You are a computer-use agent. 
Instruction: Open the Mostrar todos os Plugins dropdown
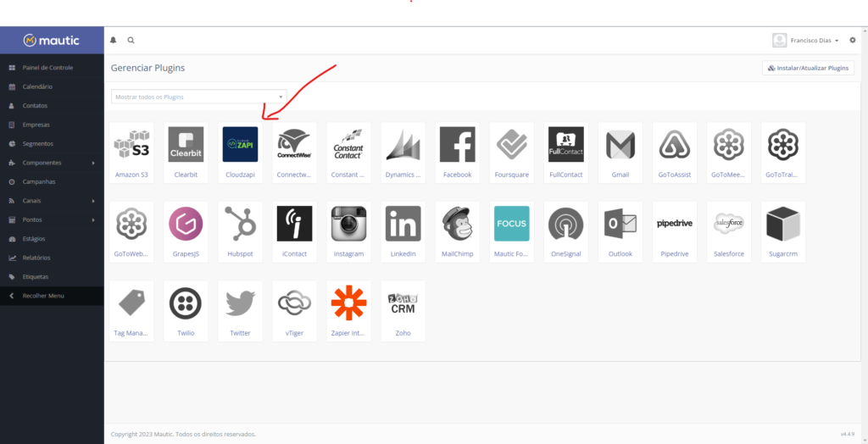198,97
